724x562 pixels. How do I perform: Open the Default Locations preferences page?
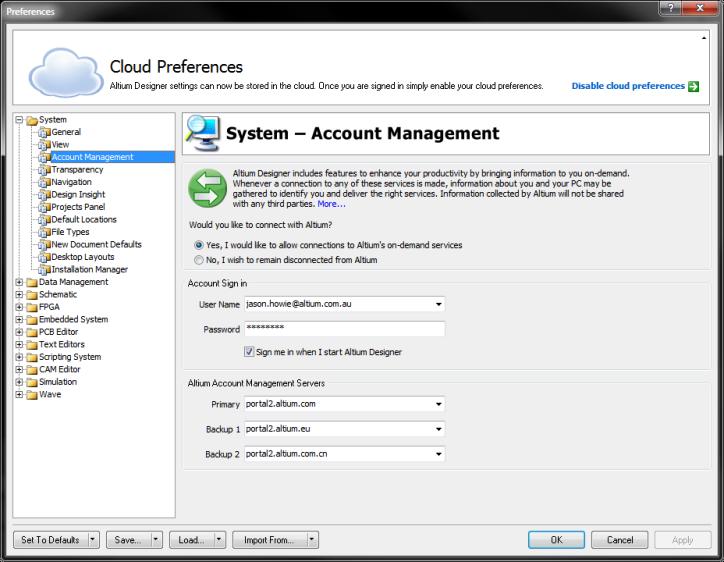[x=84, y=220]
